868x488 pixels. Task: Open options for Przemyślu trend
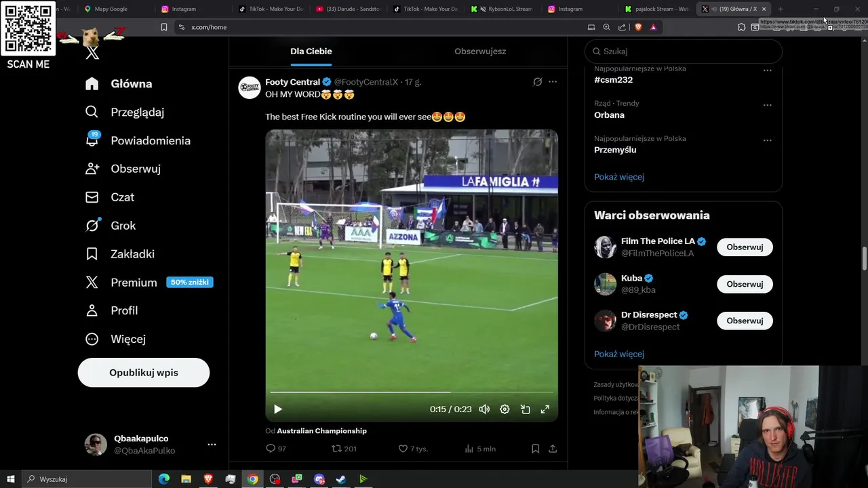click(x=767, y=140)
